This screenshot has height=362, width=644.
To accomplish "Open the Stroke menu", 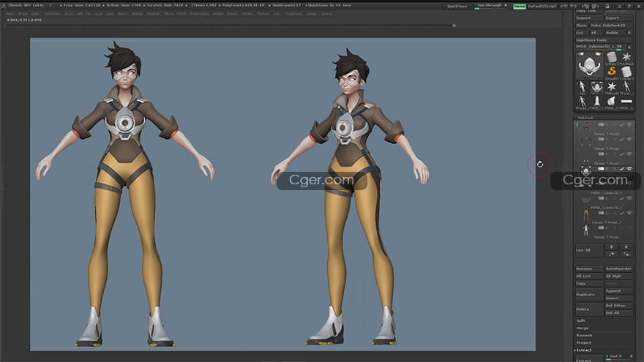I will [247, 14].
